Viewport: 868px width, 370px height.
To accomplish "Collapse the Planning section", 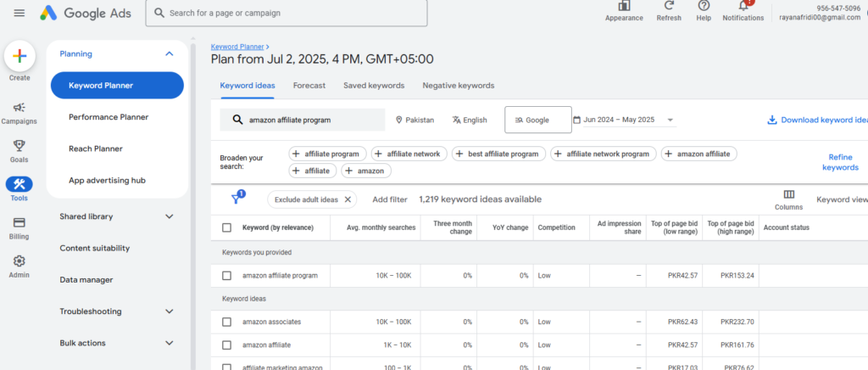I will 169,53.
